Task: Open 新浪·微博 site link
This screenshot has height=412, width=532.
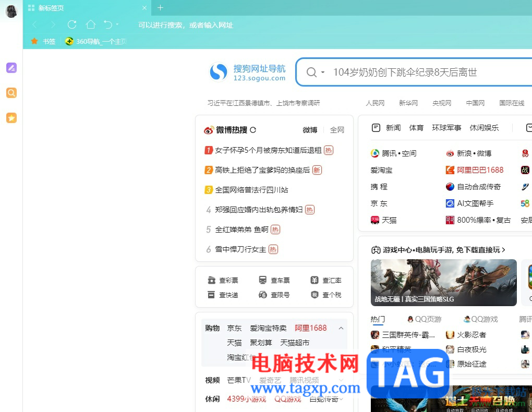Action: (x=468, y=153)
